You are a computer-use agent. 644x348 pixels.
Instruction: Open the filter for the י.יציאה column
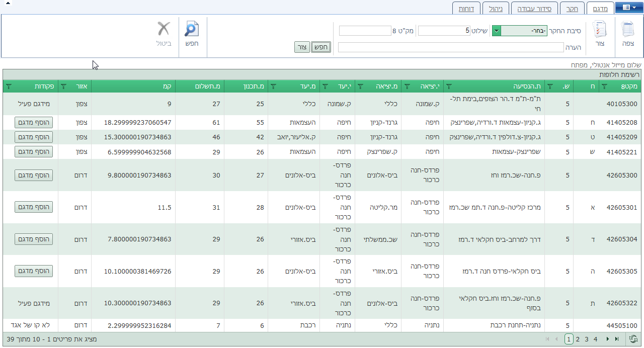tap(408, 86)
